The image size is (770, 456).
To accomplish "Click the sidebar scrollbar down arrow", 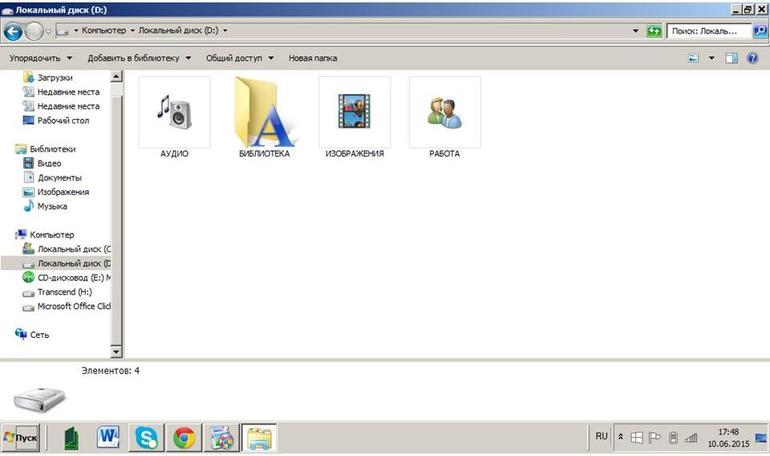I will click(x=116, y=351).
